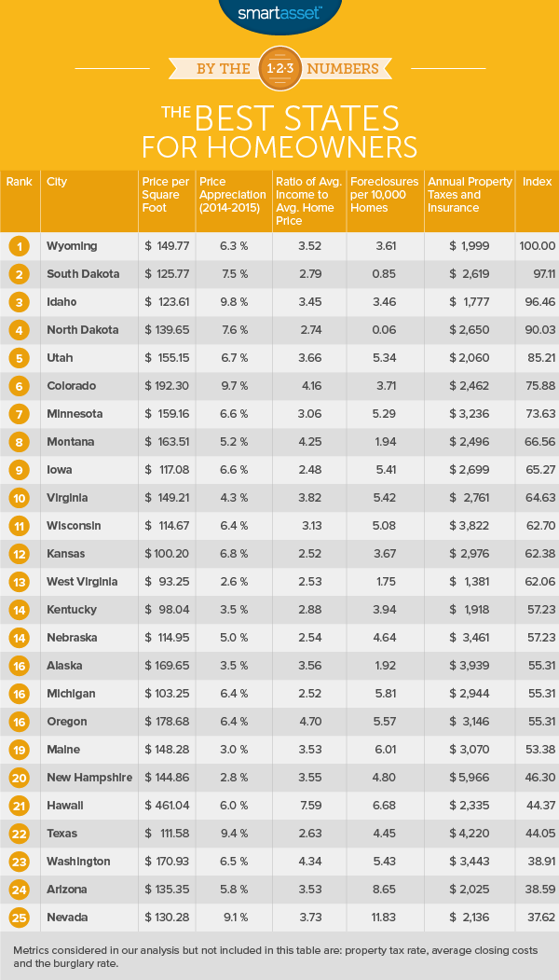The height and width of the screenshot is (980, 559).
Task: Click the 1-2-3 numbers badge
Action: [x=279, y=67]
